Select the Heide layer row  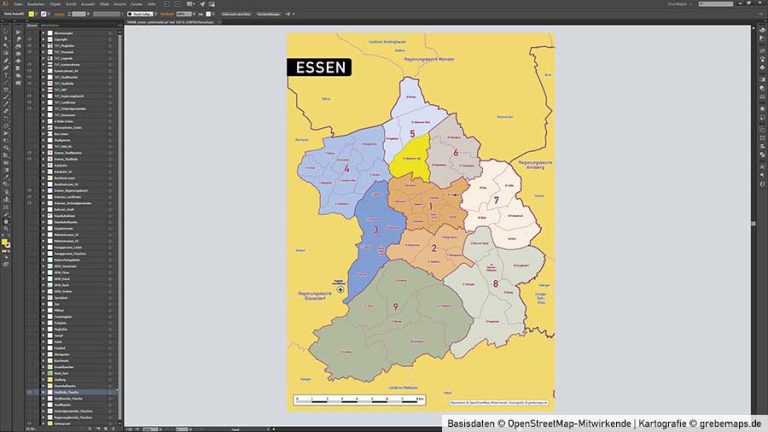tap(73, 342)
